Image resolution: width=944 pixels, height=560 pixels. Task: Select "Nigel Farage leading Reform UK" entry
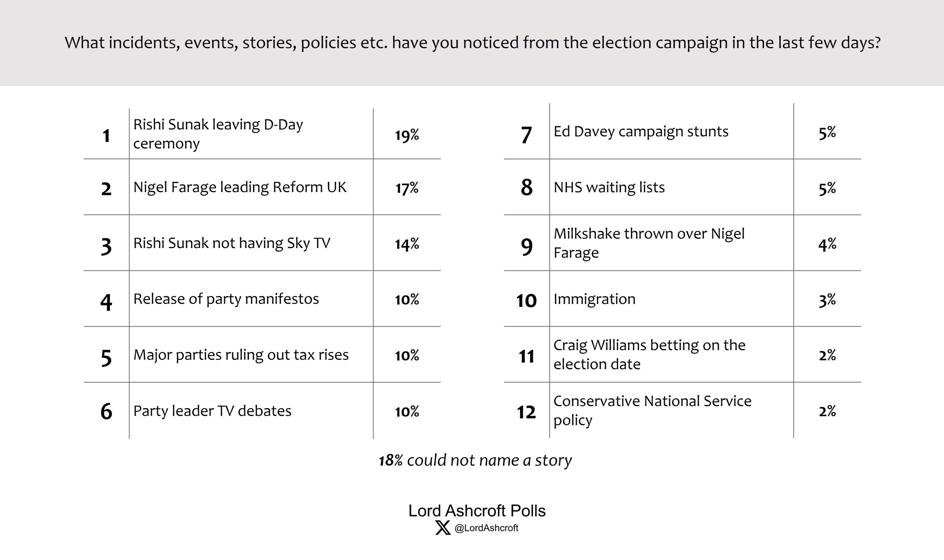coord(239,187)
